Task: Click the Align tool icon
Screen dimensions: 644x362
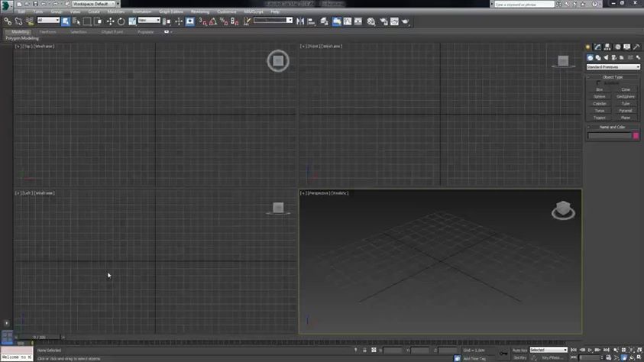Action: (x=312, y=21)
